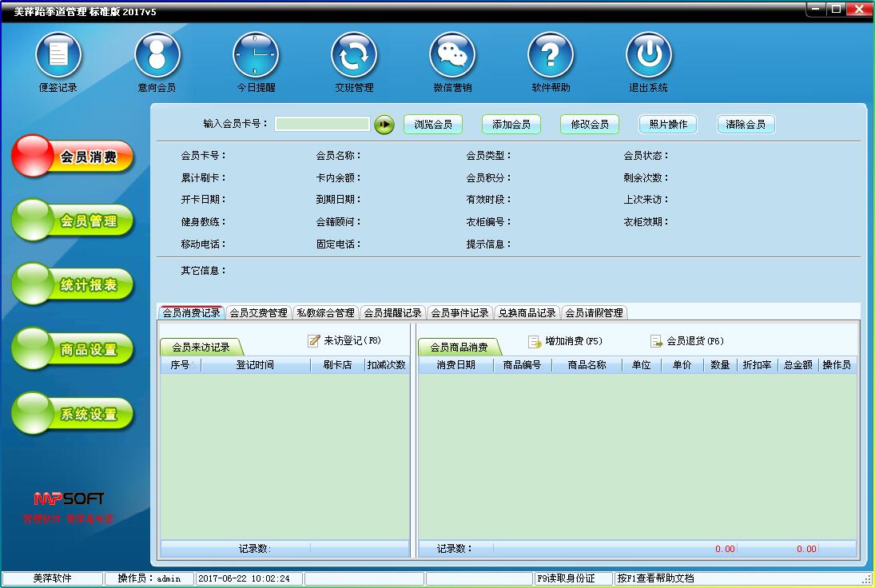Click the green go arrow beside card number field
The width and height of the screenshot is (875, 588).
tap(384, 124)
